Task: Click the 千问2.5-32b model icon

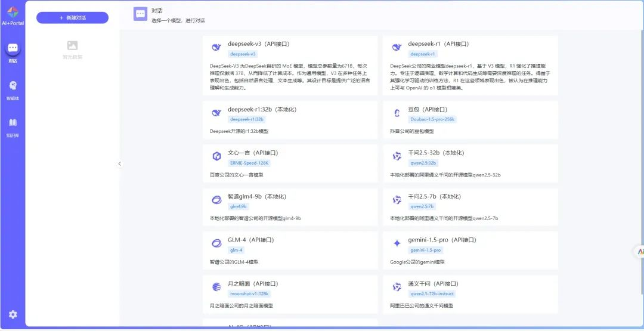Action: [397, 156]
